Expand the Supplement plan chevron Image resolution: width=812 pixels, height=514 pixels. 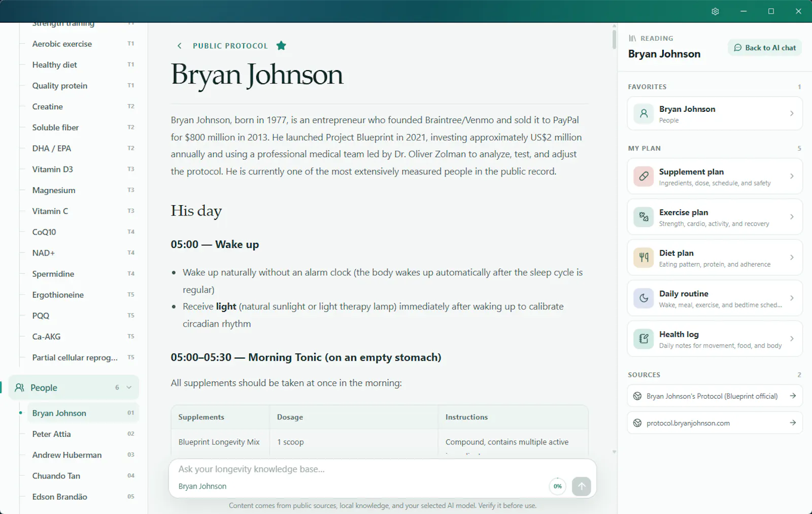tap(792, 176)
